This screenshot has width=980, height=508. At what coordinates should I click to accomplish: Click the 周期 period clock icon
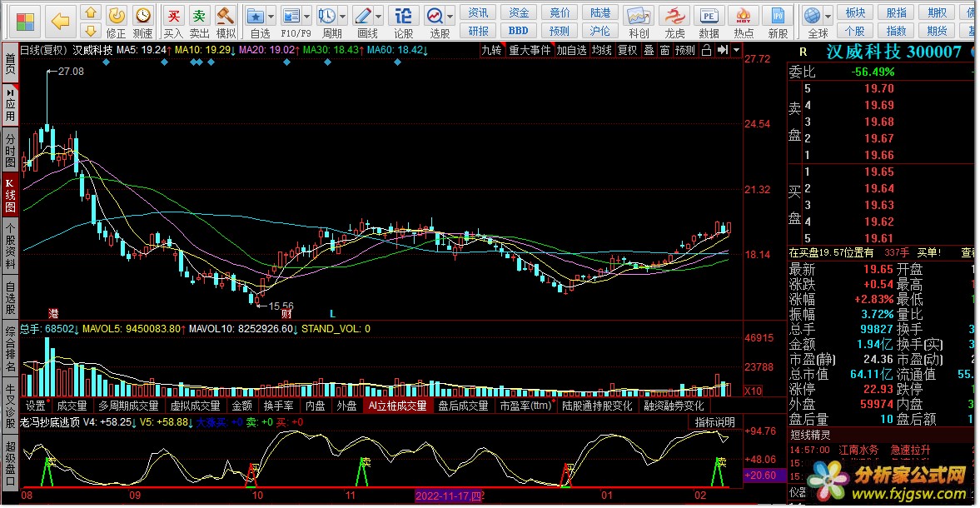pyautogui.click(x=327, y=16)
